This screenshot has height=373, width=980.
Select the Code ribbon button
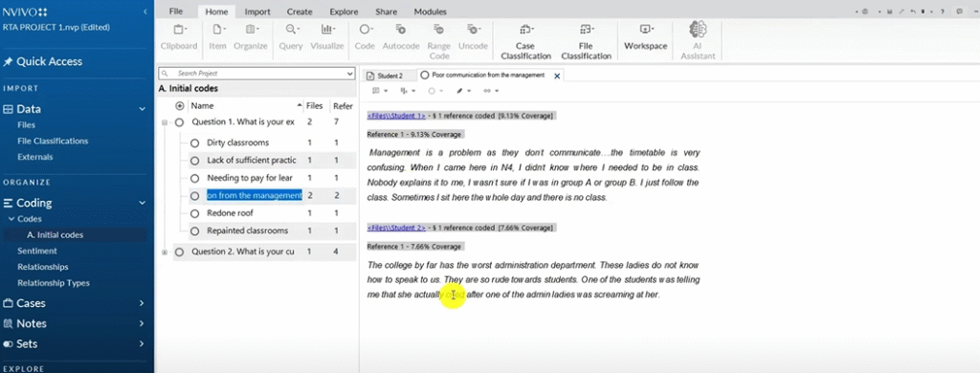tap(365, 37)
